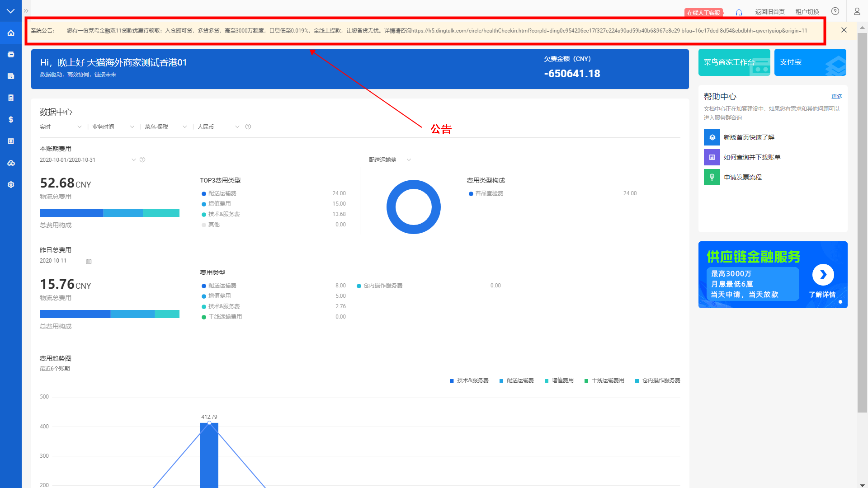Open 新版首页快速了解 help icon
This screenshot has height=488, width=868.
point(712,137)
